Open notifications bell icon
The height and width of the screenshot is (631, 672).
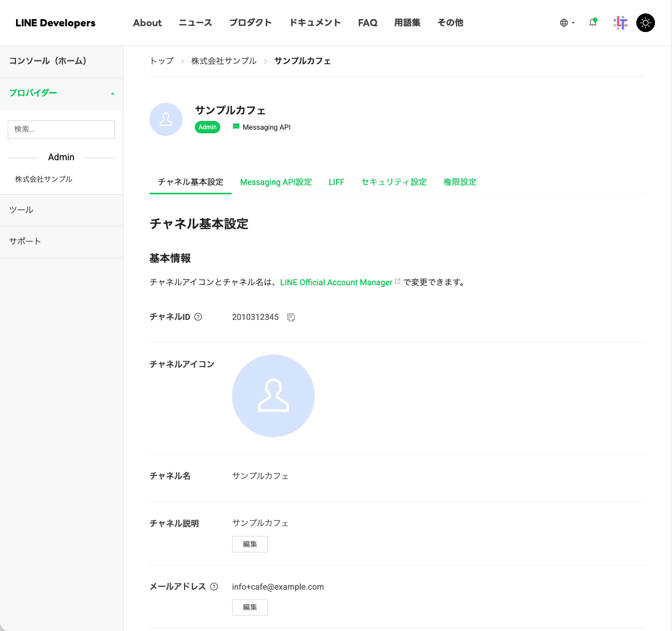point(593,22)
